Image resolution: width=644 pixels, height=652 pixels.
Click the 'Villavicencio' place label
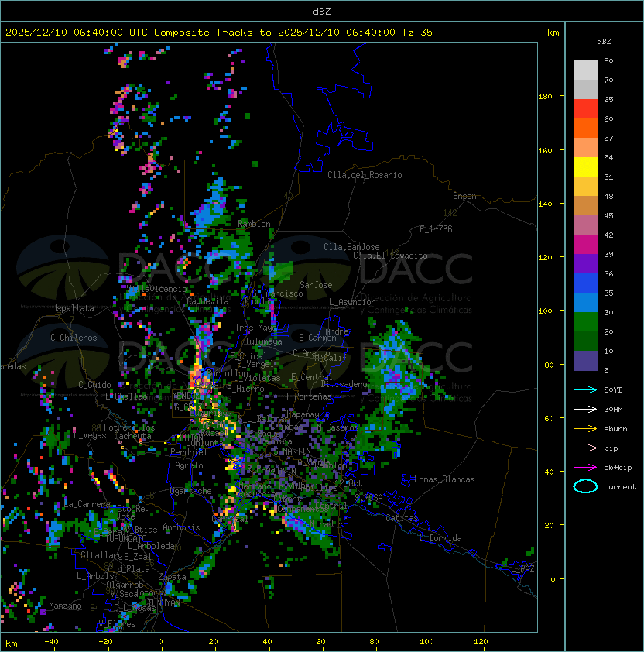156,289
